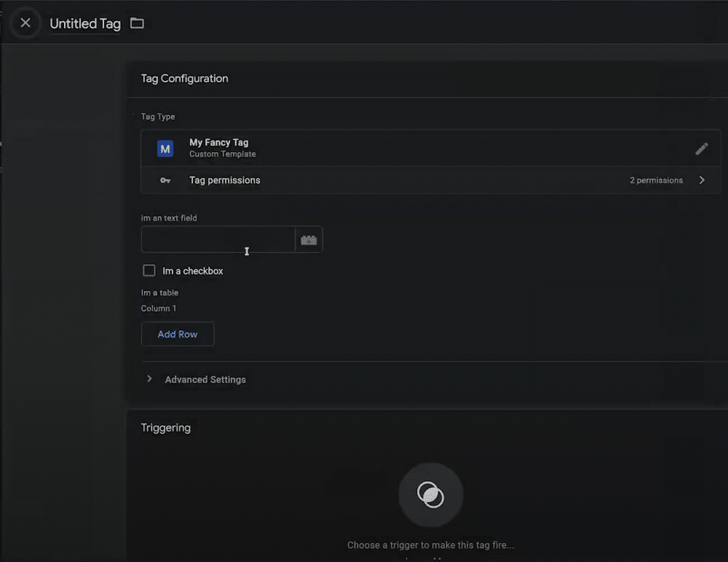Click Add Row in the table
Image resolution: width=728 pixels, height=562 pixels.
[x=178, y=334]
